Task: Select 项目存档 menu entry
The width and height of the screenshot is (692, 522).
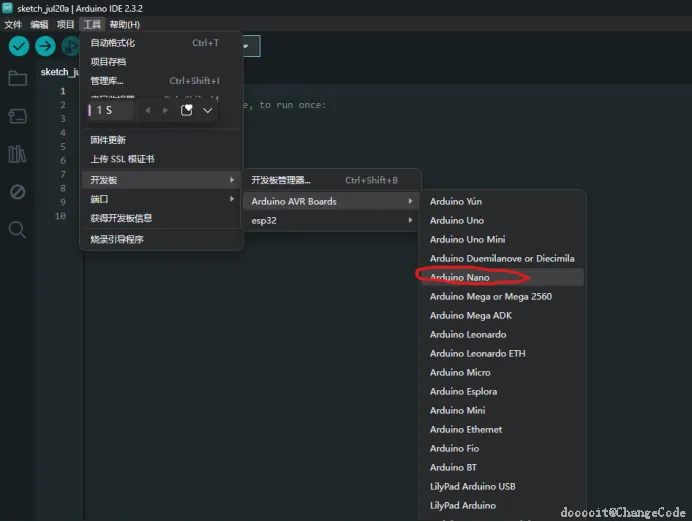Action: pos(162,62)
